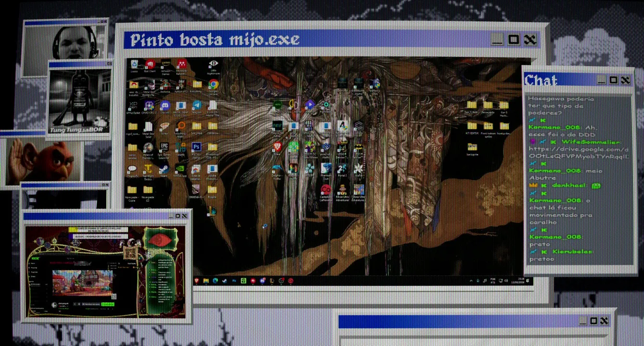Click Karmano_008 beside the 'meio Abutre' message
This screenshot has width=644, height=346.
[x=556, y=171]
